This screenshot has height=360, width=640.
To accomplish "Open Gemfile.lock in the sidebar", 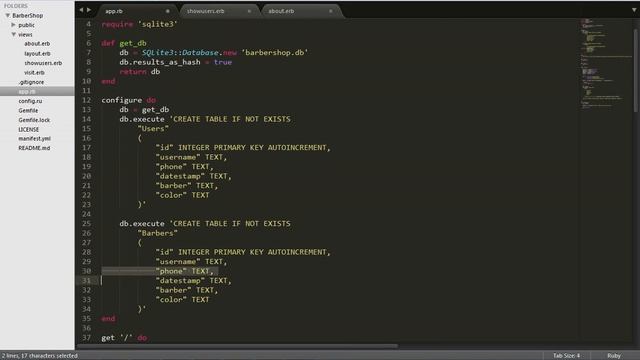I will pos(34,120).
